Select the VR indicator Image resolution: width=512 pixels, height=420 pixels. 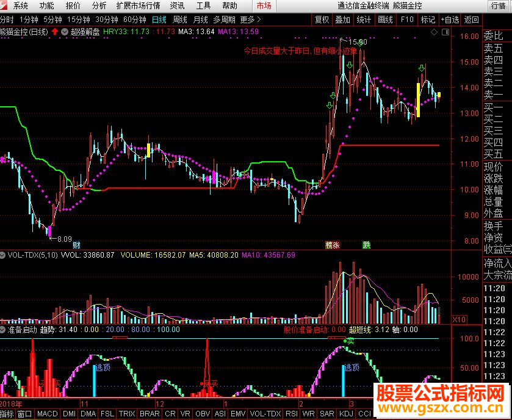pos(185,414)
